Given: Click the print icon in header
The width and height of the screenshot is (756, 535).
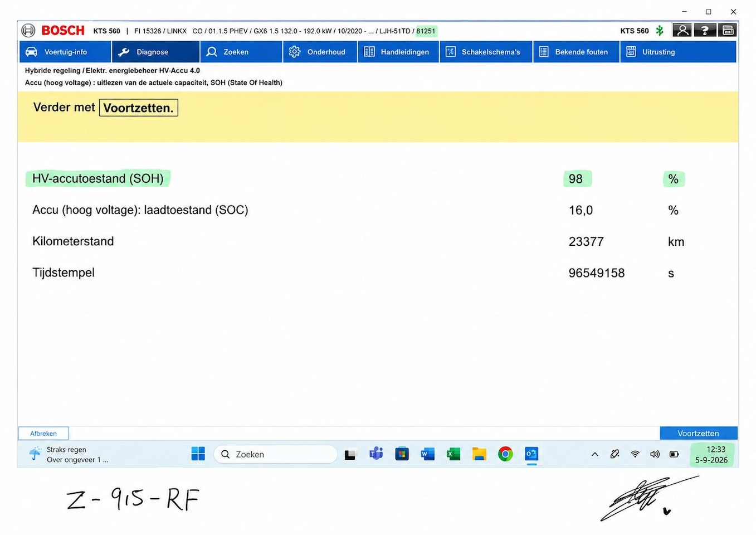Looking at the screenshot, I should click(x=728, y=31).
